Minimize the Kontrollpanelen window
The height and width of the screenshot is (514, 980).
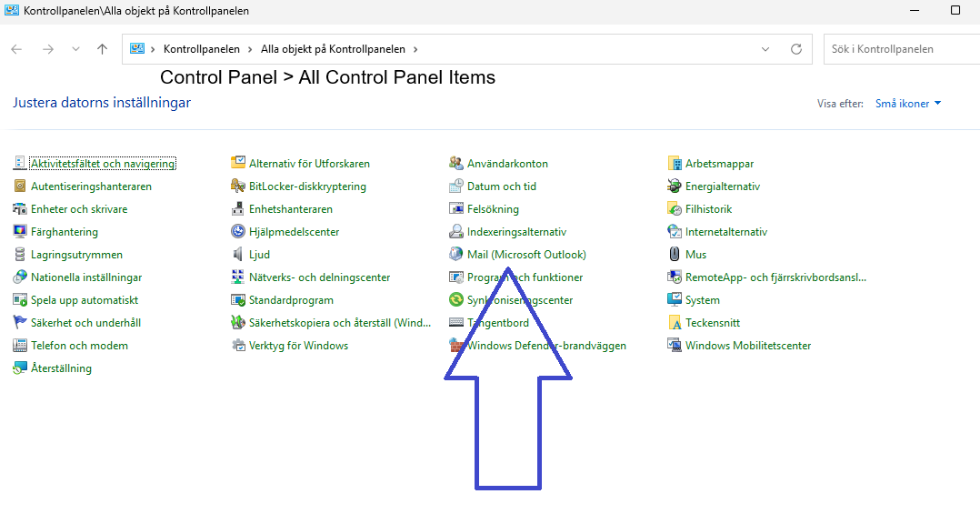coord(915,11)
